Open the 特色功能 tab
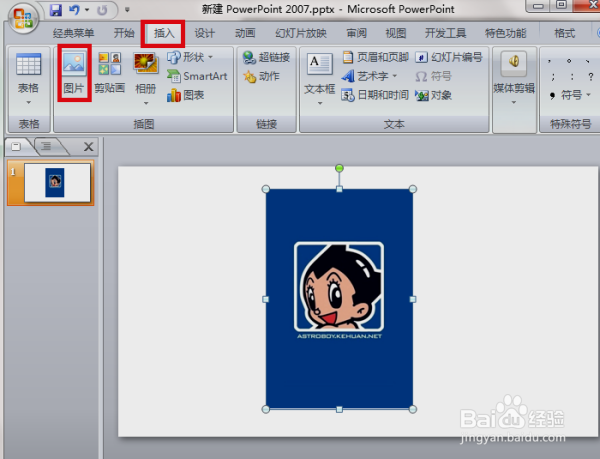The height and width of the screenshot is (459, 600). (x=505, y=33)
